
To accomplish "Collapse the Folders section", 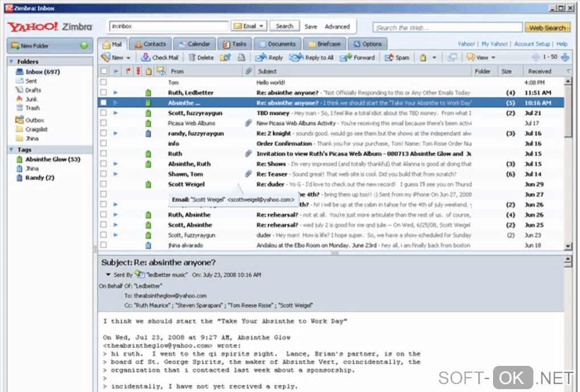I will [11, 61].
